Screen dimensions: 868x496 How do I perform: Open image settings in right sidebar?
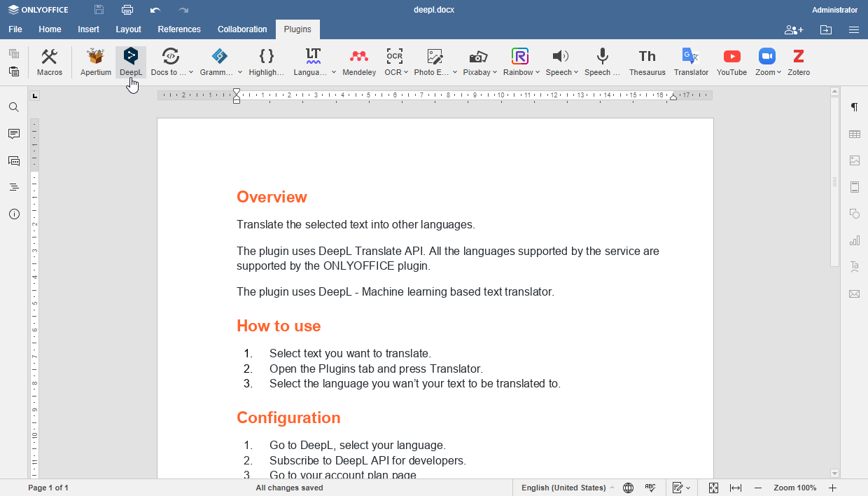pyautogui.click(x=855, y=160)
